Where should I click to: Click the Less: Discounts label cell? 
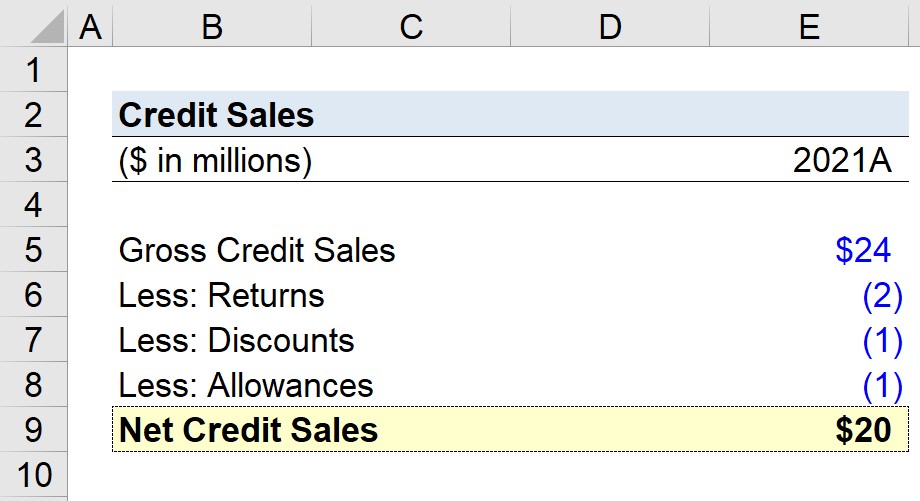coord(236,340)
